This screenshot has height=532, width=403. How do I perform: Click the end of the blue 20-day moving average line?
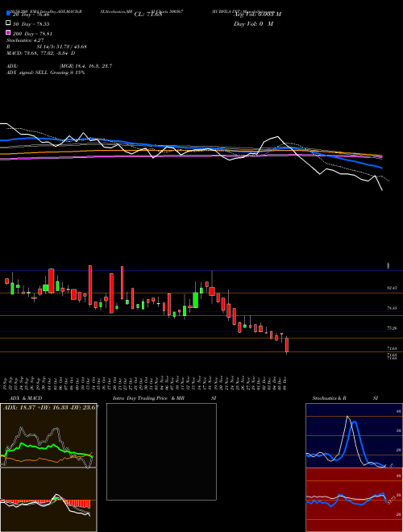(382, 168)
